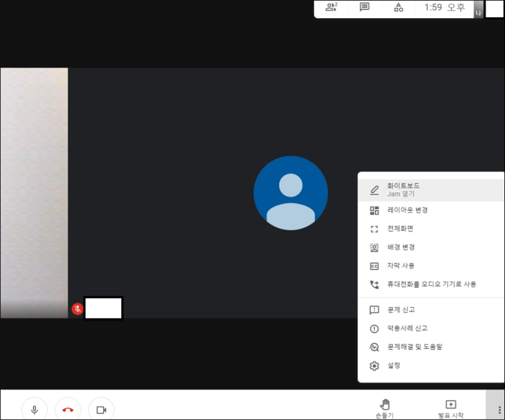Open 문제해결 및 도움말 entry
Screen dimensions: 505x420
431,347
